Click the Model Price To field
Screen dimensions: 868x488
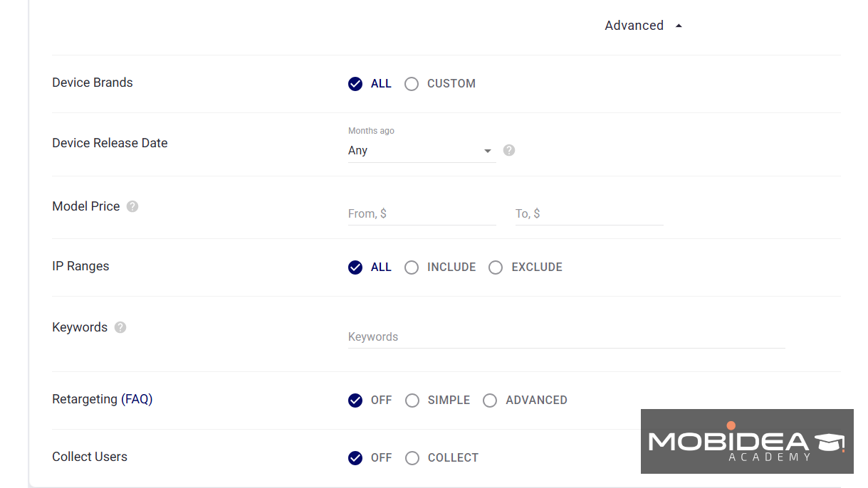click(x=589, y=213)
